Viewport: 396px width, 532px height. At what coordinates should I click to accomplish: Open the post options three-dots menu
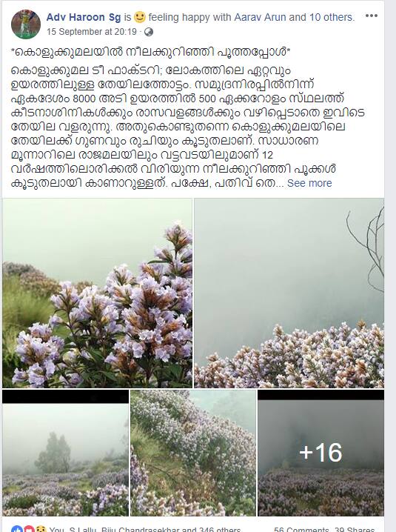(x=372, y=16)
